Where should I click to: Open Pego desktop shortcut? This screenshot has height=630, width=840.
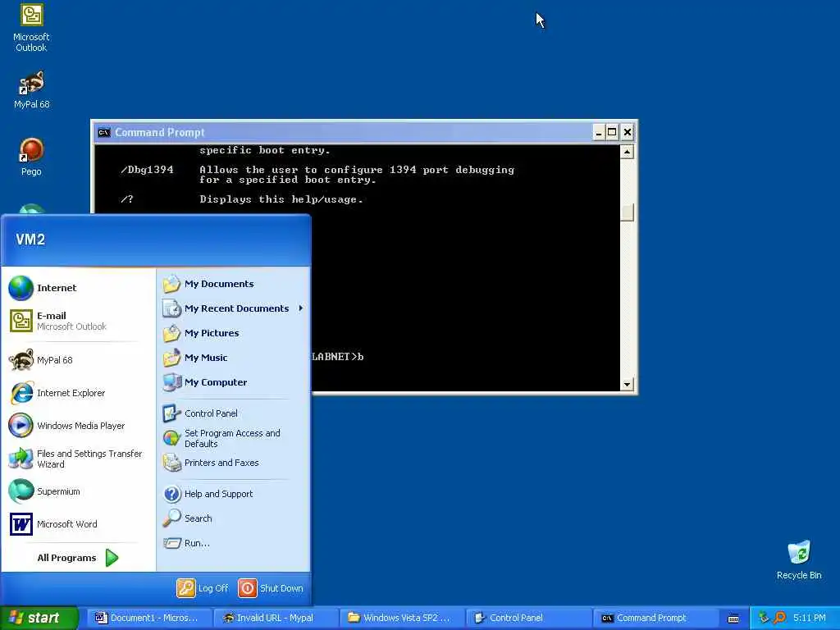pos(31,157)
